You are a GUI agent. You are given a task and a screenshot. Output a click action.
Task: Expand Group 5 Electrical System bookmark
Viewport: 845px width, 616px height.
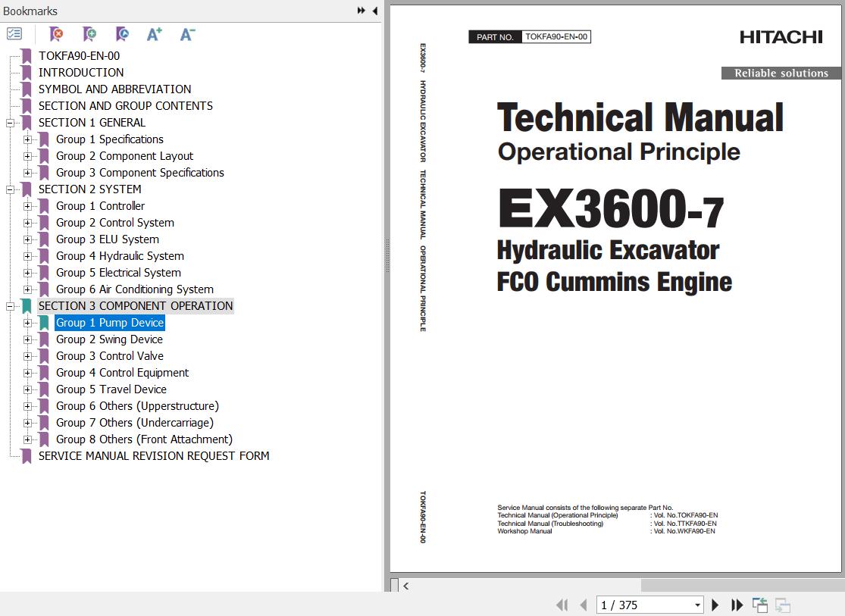pyautogui.click(x=27, y=274)
